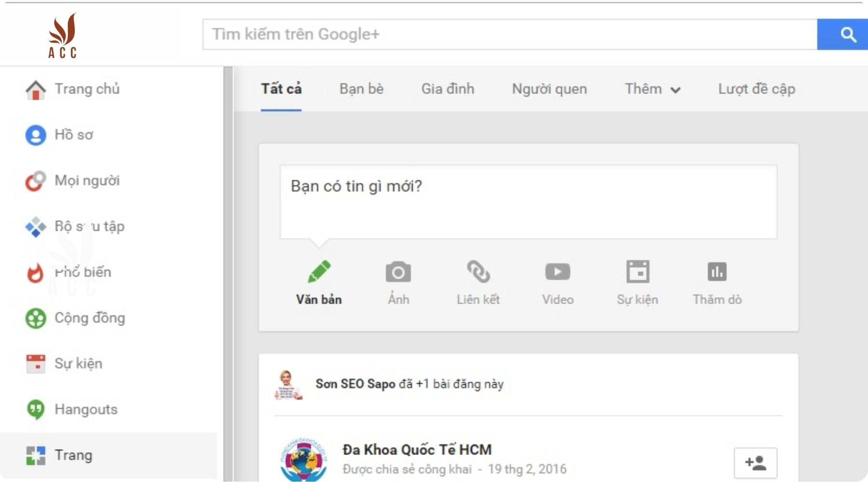The width and height of the screenshot is (868, 482).
Task: Select the play Video icon
Action: point(558,272)
